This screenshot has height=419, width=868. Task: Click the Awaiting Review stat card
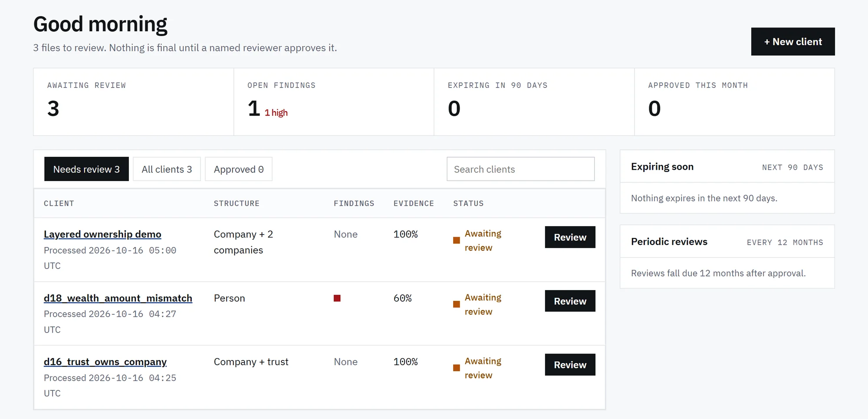point(134,102)
